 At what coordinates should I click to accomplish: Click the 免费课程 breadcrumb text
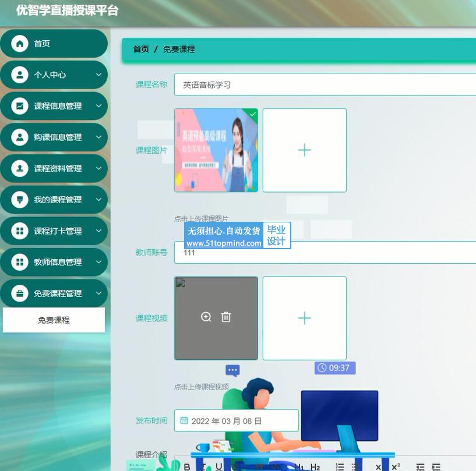179,49
